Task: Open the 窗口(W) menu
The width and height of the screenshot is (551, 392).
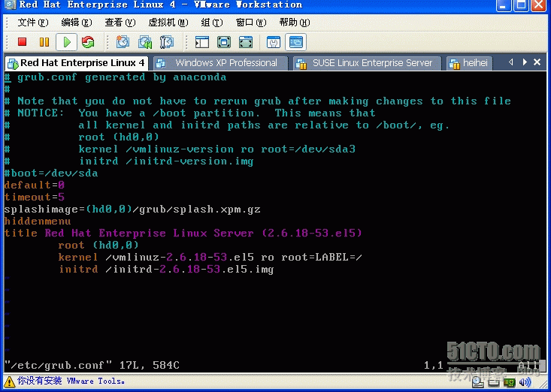Action: pyautogui.click(x=251, y=23)
